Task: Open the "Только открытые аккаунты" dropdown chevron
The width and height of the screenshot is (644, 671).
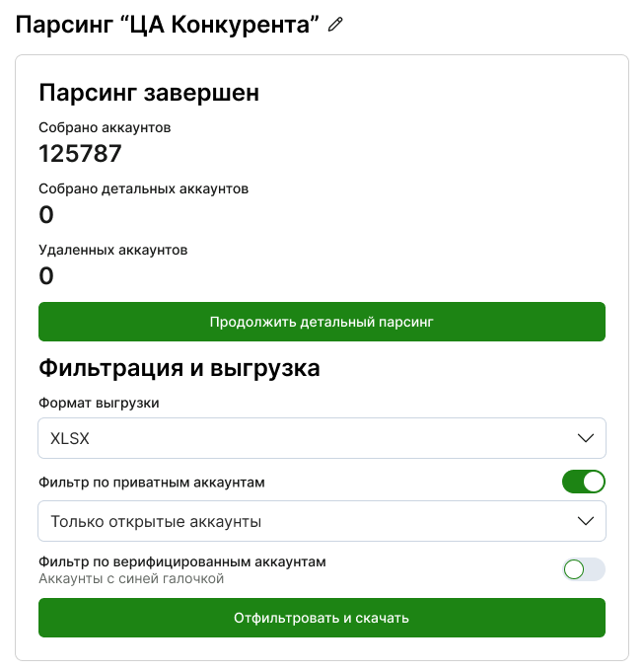Action: [x=586, y=521]
